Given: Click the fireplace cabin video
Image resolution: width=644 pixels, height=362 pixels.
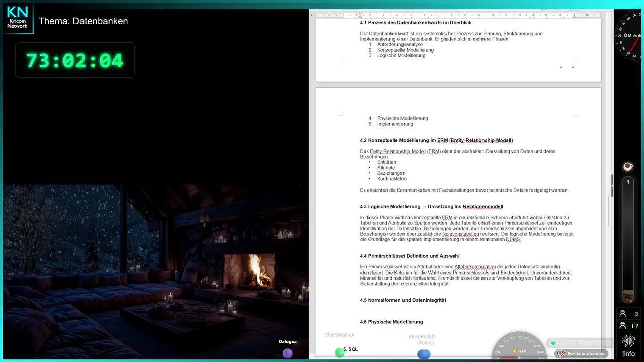Looking at the screenshot, I should pos(155,271).
